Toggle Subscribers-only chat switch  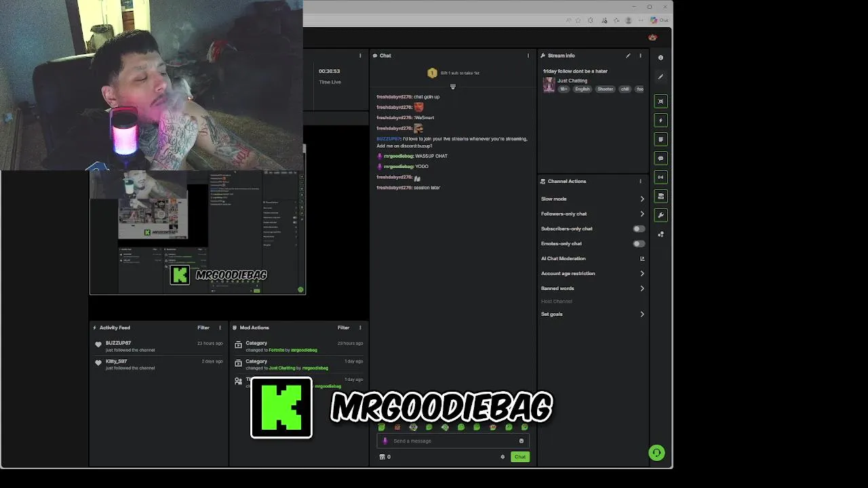click(x=639, y=228)
